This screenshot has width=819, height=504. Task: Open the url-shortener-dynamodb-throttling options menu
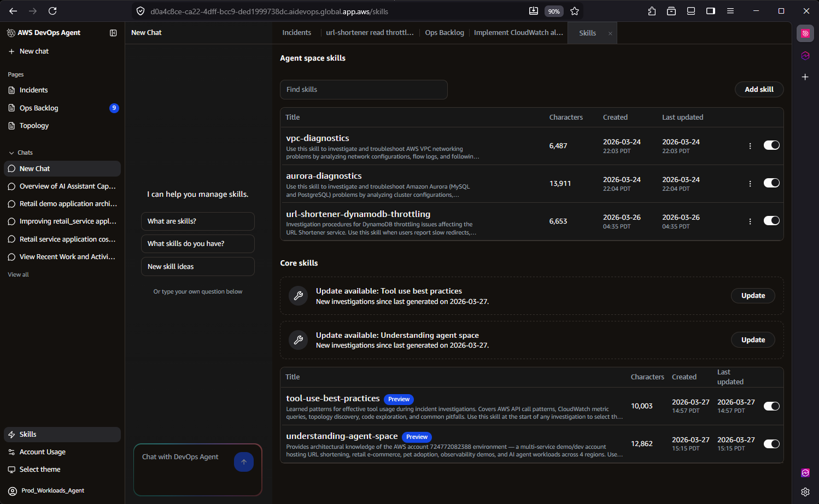(x=750, y=221)
